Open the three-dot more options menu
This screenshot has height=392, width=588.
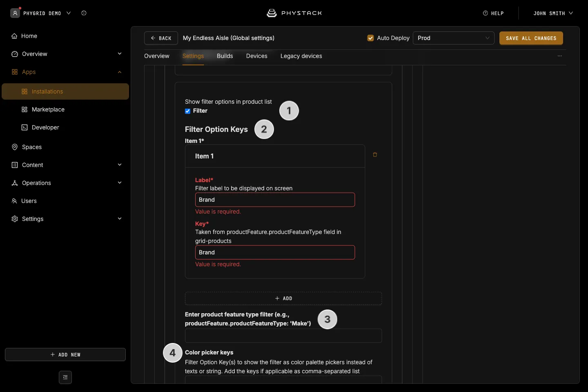[x=560, y=56]
